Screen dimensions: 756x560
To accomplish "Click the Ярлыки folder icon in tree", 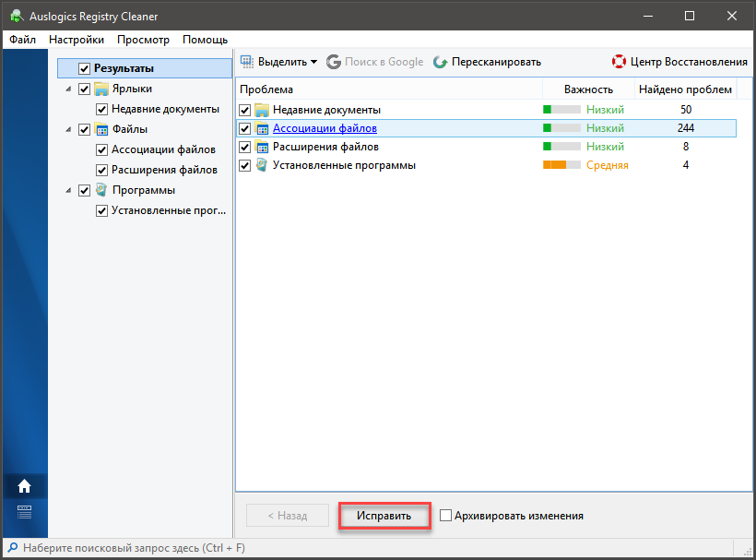I will (101, 89).
